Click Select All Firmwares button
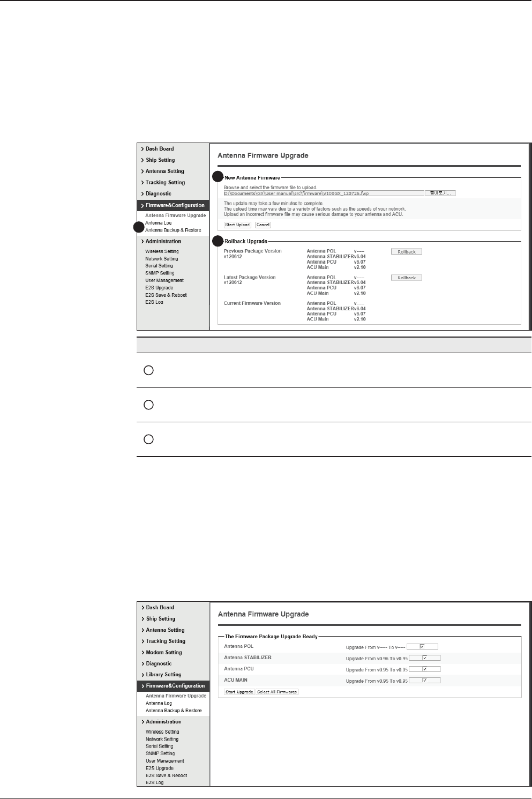 [277, 692]
